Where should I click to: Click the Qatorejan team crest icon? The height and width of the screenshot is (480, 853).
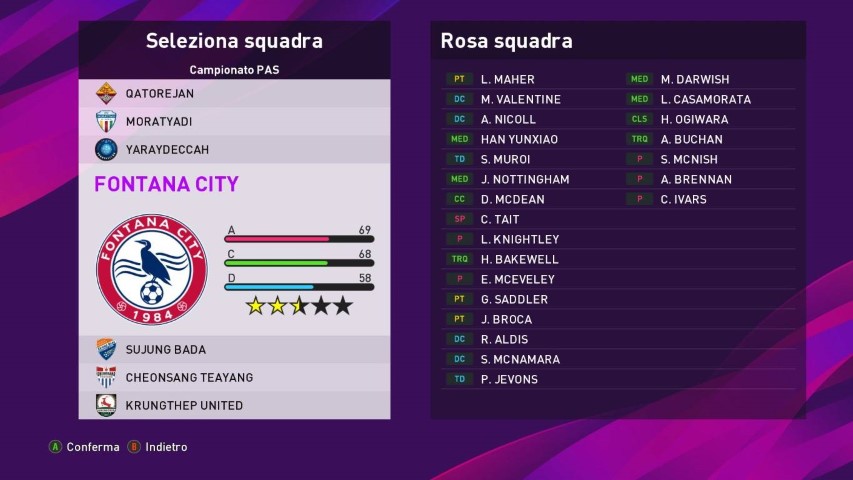[106, 93]
